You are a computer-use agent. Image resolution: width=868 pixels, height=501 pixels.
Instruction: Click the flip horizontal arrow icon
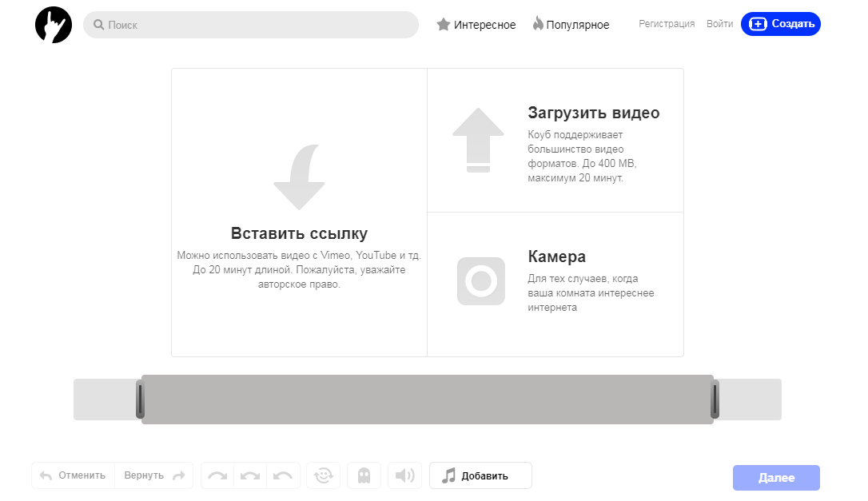click(249, 475)
